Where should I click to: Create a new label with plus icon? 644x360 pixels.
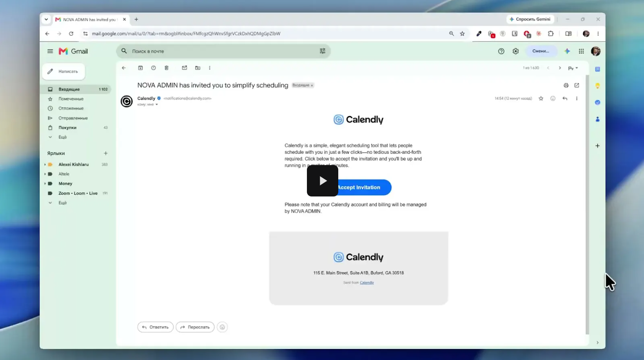click(105, 153)
